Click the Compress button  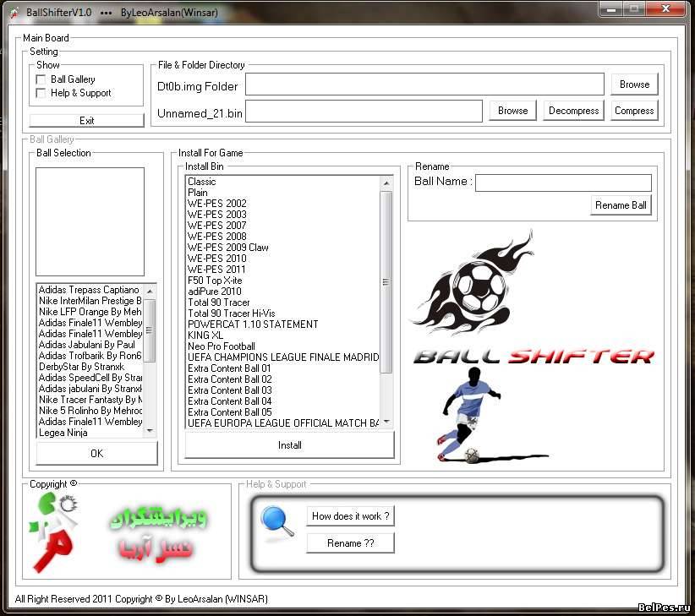pos(634,111)
